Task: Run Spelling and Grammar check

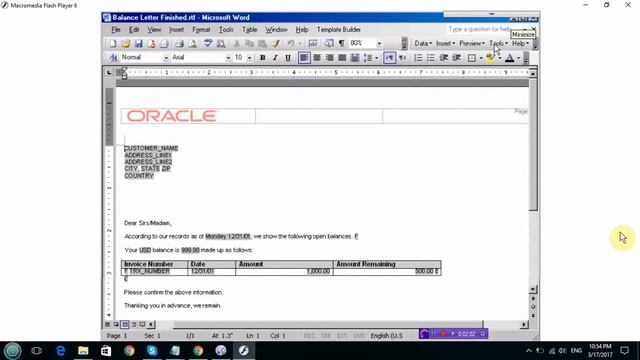Action: coord(208,43)
